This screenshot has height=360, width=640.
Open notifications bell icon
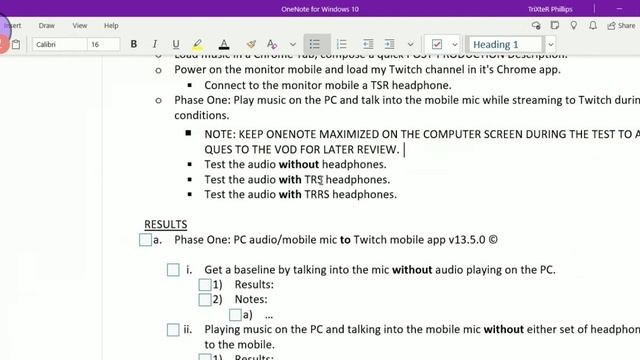[593, 25]
